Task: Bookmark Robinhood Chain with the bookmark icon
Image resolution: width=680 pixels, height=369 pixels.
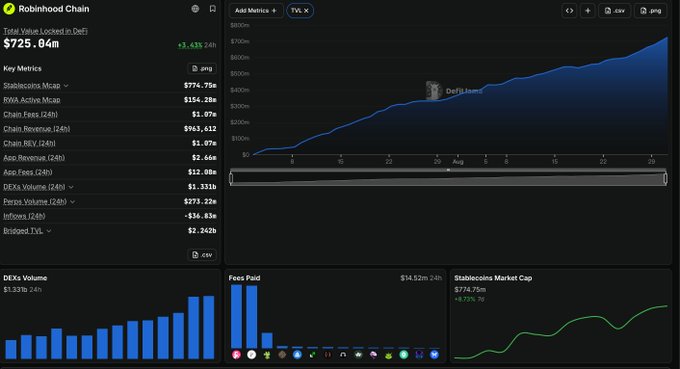Action: pyautogui.click(x=212, y=9)
